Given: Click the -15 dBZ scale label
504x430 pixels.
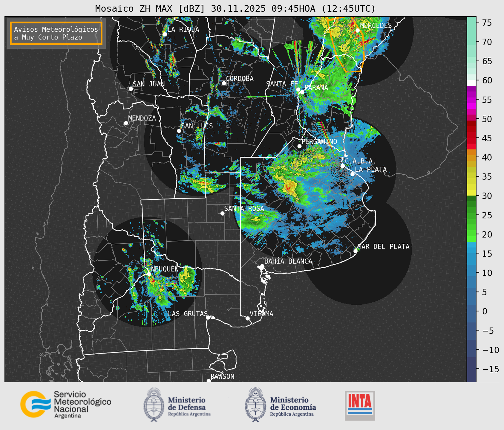Looking at the screenshot, I should coord(490,369).
